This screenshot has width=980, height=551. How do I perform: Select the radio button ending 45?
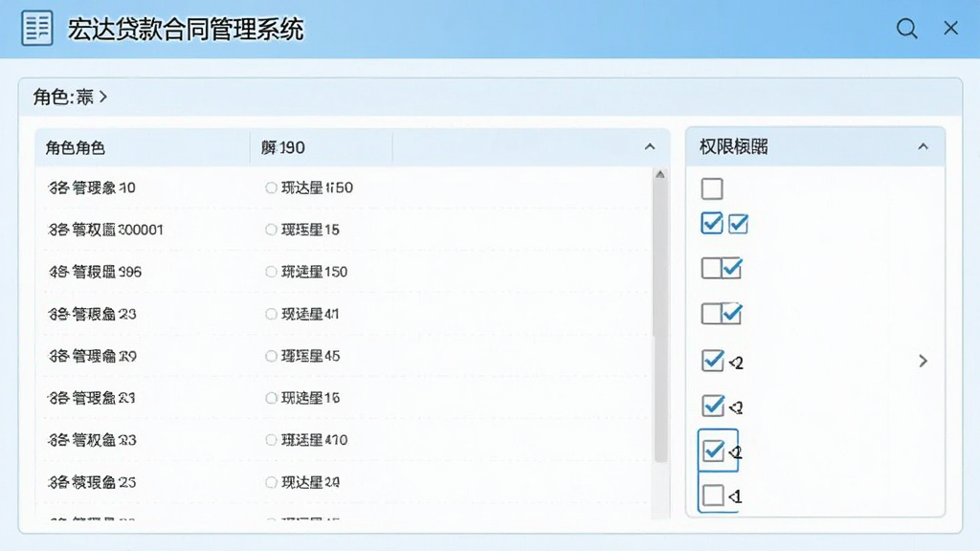(x=271, y=356)
